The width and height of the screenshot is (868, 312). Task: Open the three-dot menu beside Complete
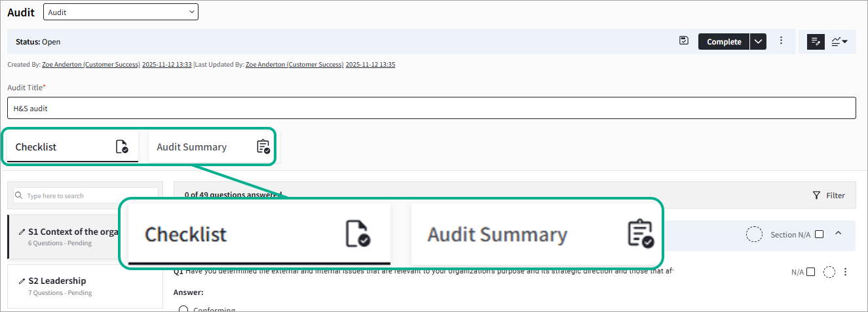[x=781, y=41]
